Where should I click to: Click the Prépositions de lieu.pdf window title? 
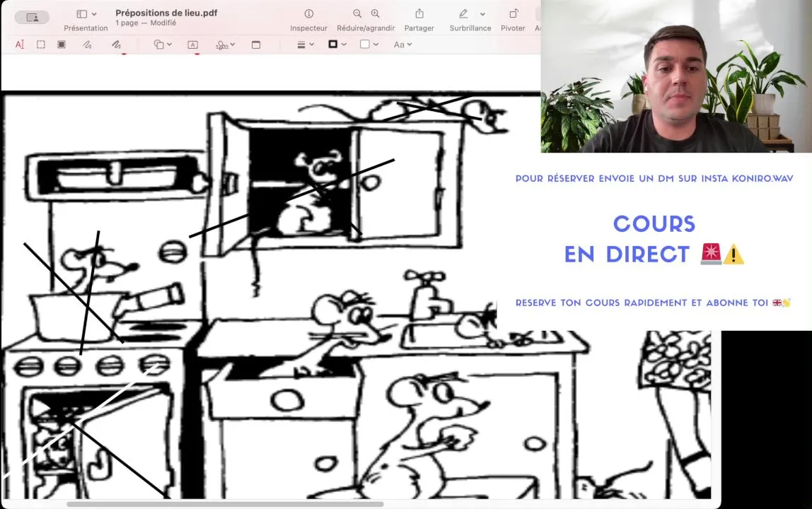[x=166, y=13]
